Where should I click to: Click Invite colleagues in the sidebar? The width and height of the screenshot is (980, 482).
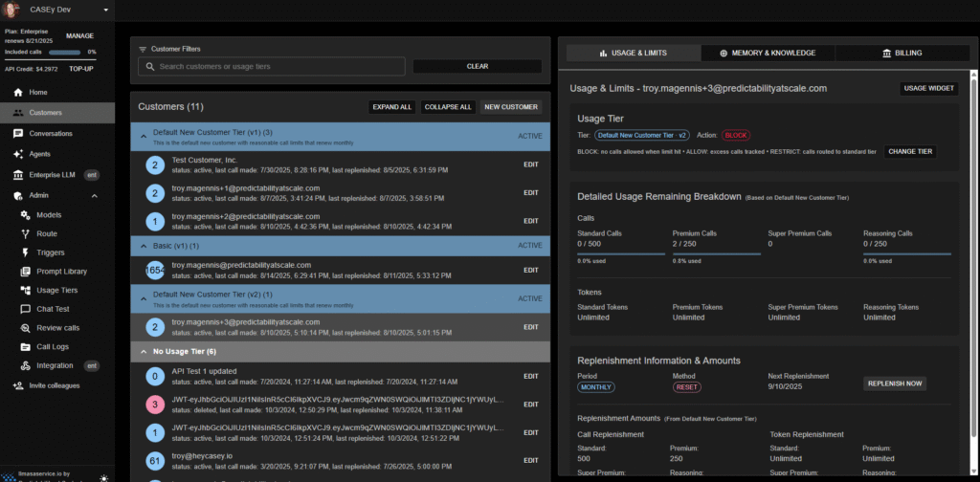click(x=54, y=385)
